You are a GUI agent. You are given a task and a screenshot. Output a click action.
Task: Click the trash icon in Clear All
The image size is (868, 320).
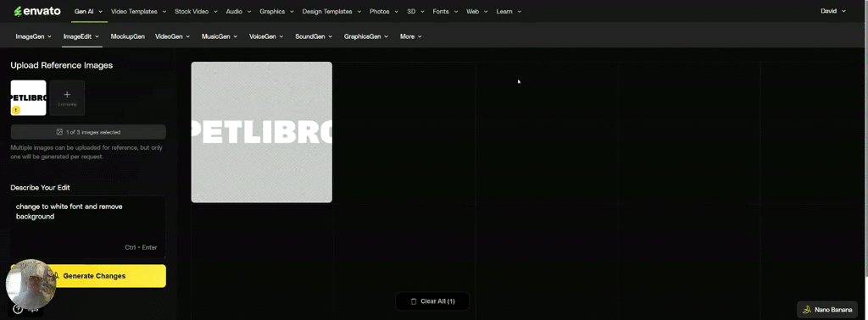point(414,301)
